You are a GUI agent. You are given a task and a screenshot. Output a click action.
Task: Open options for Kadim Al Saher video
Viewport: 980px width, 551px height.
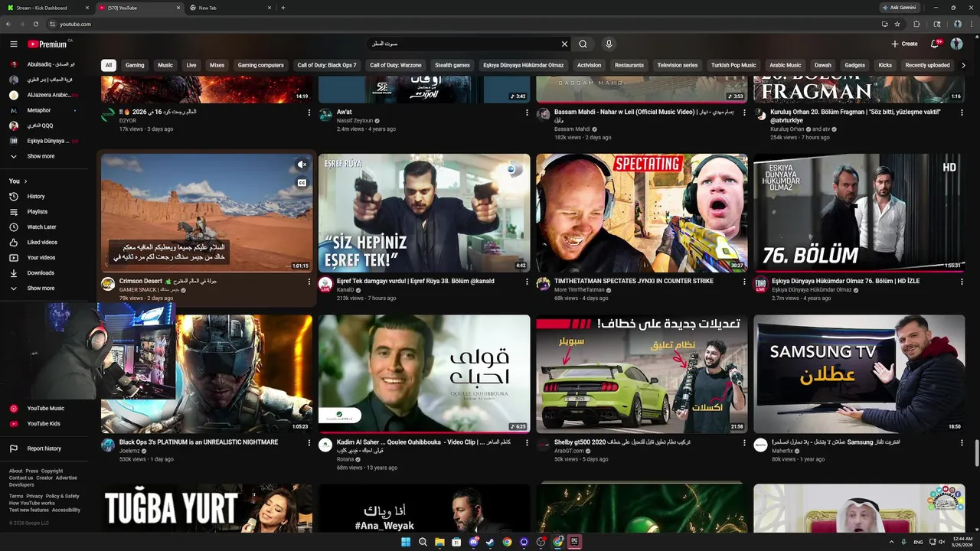pos(527,442)
